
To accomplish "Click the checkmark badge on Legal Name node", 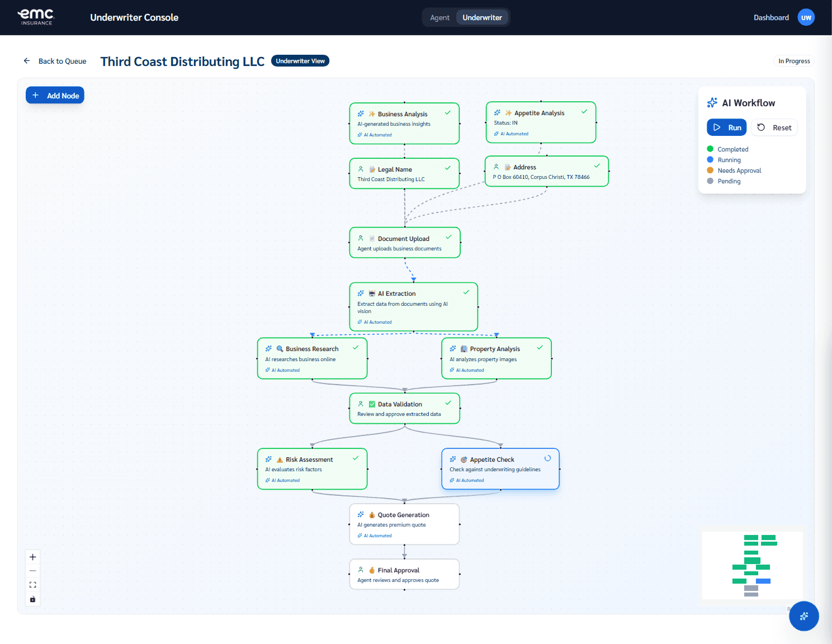I will pyautogui.click(x=447, y=167).
